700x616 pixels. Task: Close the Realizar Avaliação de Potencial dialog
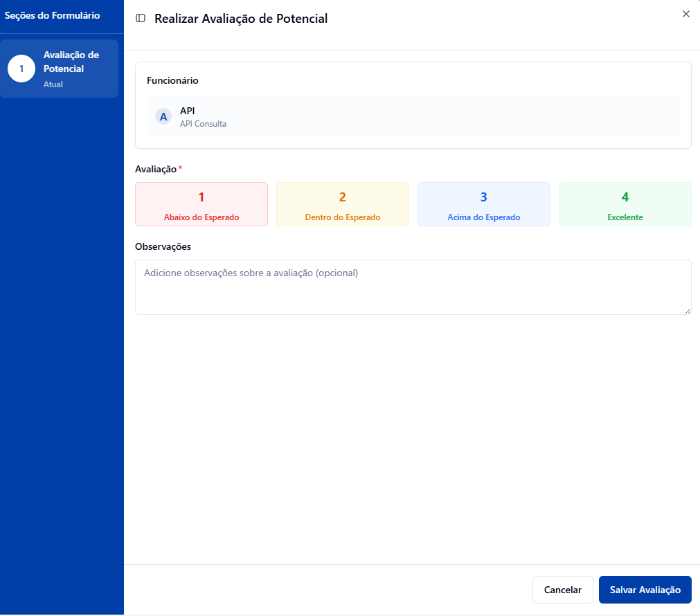(x=685, y=14)
